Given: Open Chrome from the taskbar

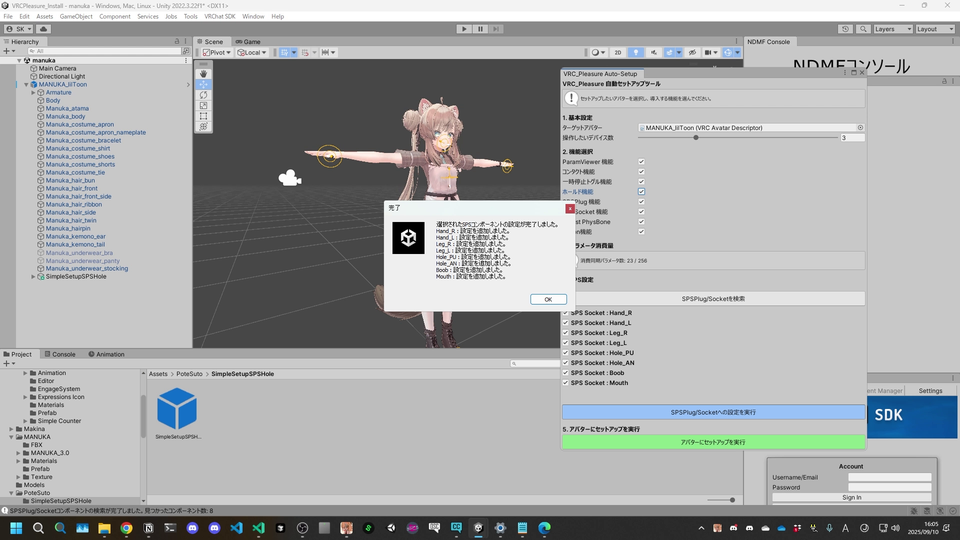Looking at the screenshot, I should click(126, 528).
